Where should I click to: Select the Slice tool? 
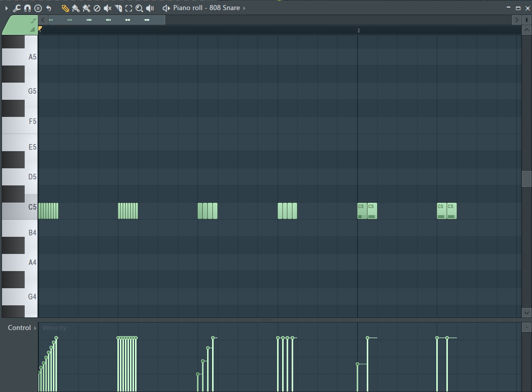click(x=118, y=8)
